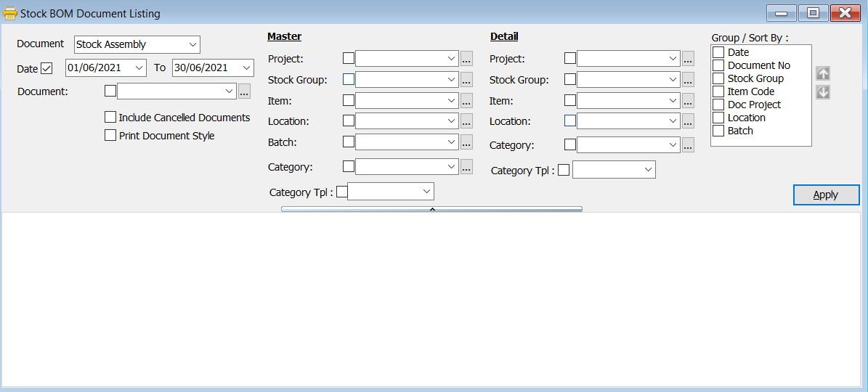Open Document filter lookup ellipsis button
The image size is (868, 392).
click(245, 91)
